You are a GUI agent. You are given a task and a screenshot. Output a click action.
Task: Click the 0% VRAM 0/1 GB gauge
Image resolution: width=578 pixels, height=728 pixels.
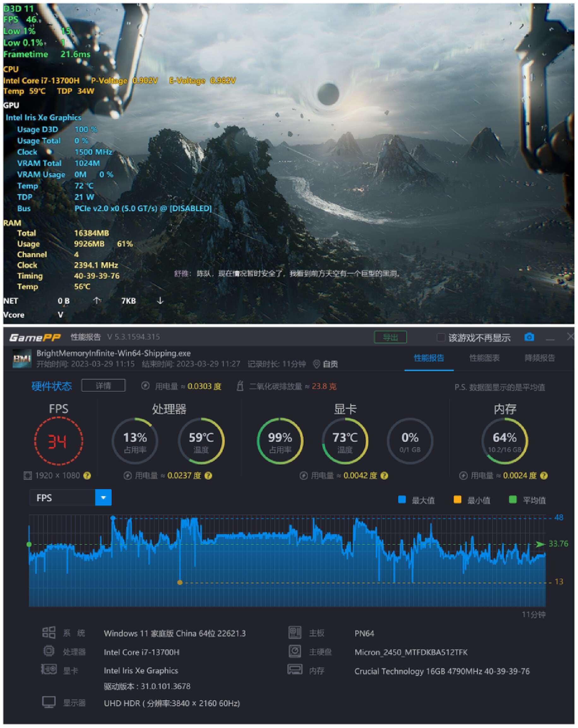410,441
